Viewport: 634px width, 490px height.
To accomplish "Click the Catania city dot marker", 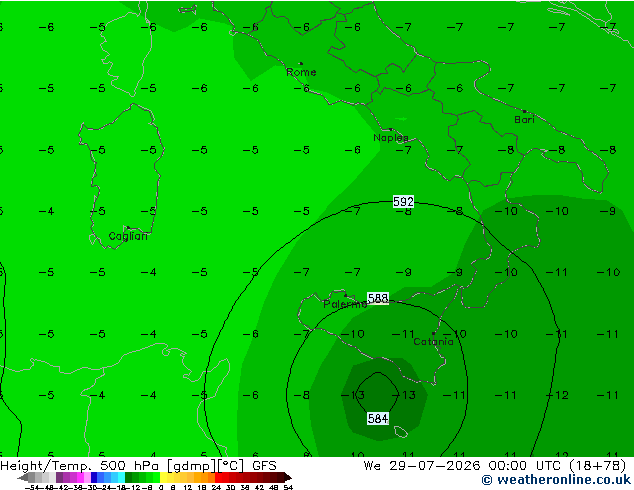I will pos(433,334).
